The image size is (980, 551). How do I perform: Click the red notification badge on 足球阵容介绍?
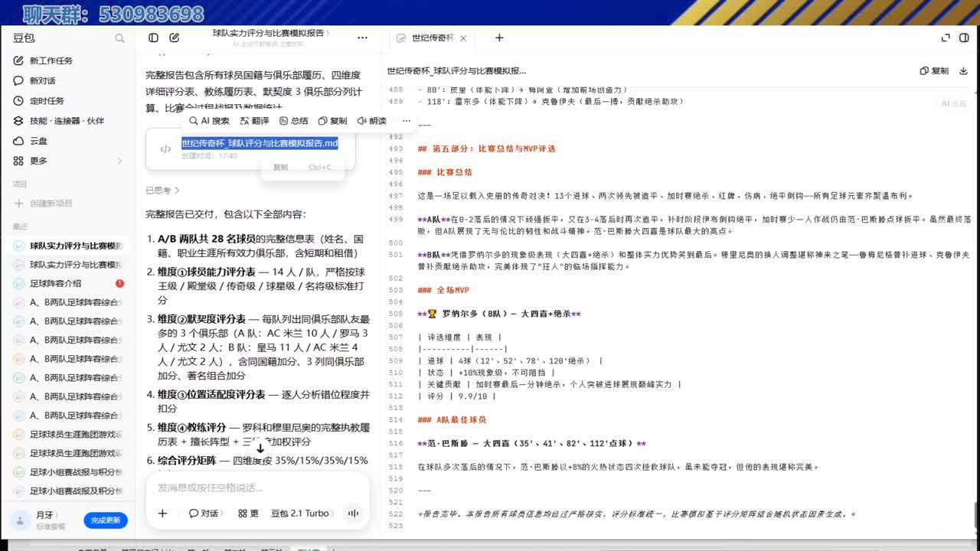pyautogui.click(x=119, y=283)
